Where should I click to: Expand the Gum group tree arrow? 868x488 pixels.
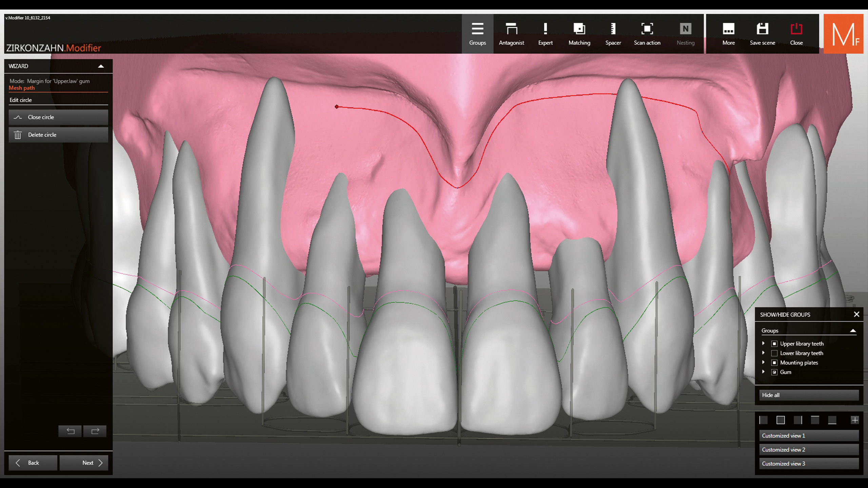[x=763, y=372]
